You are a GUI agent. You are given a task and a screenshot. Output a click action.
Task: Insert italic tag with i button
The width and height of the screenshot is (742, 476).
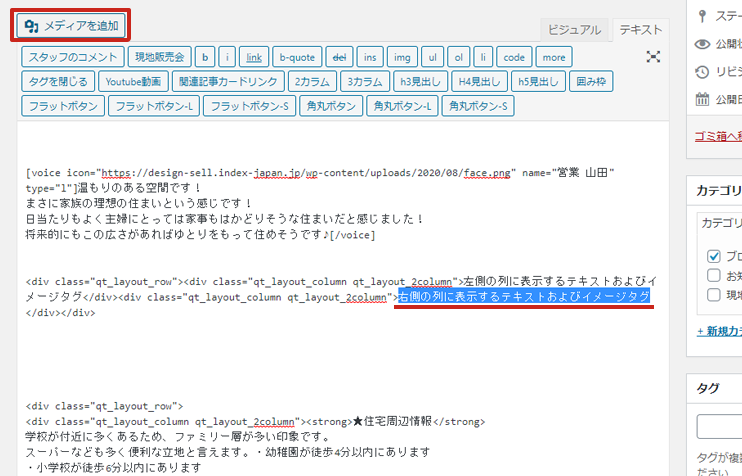click(x=228, y=57)
